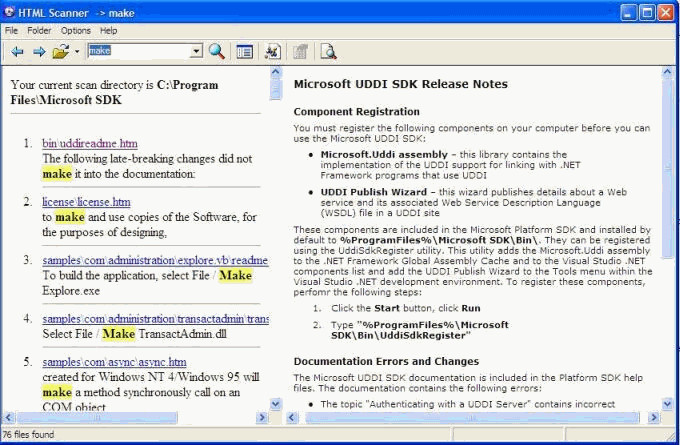Image resolution: width=680 pixels, height=445 pixels.
Task: Start search with the magnifying glass icon
Action: pyautogui.click(x=217, y=52)
